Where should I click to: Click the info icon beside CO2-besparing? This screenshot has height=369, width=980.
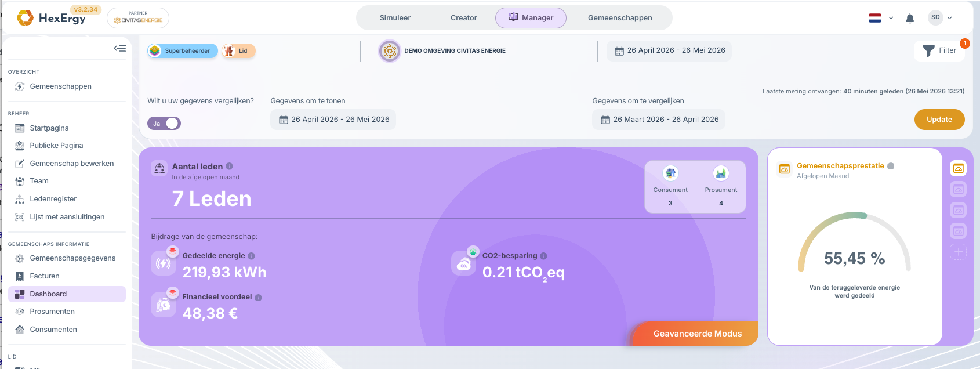543,256
